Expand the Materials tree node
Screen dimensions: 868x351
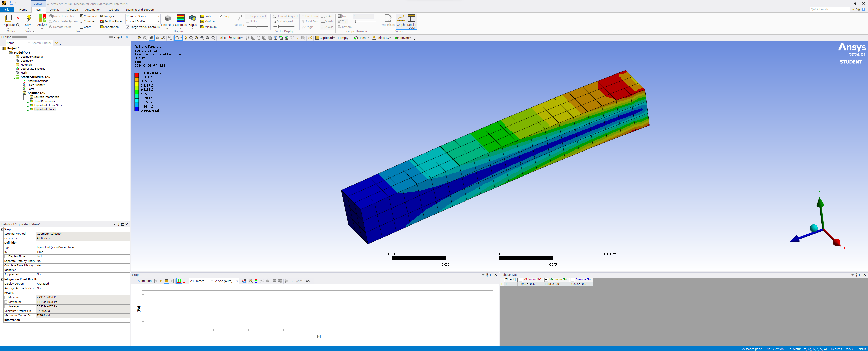point(10,65)
